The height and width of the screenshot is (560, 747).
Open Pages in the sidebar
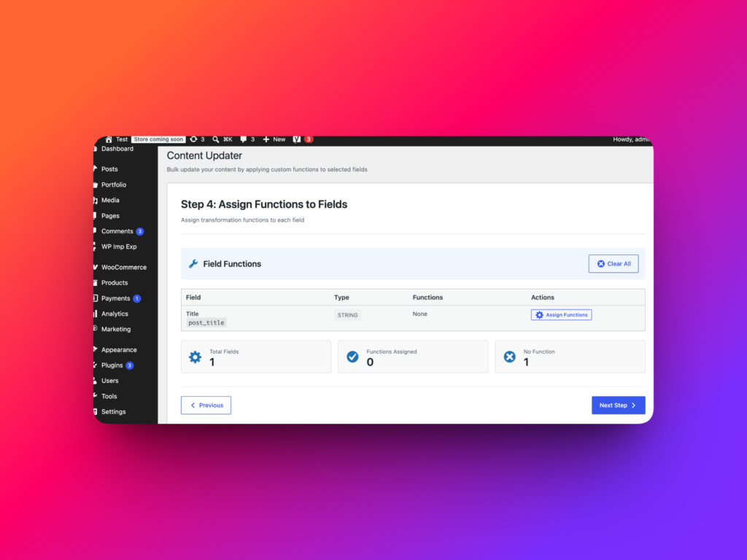(x=110, y=216)
